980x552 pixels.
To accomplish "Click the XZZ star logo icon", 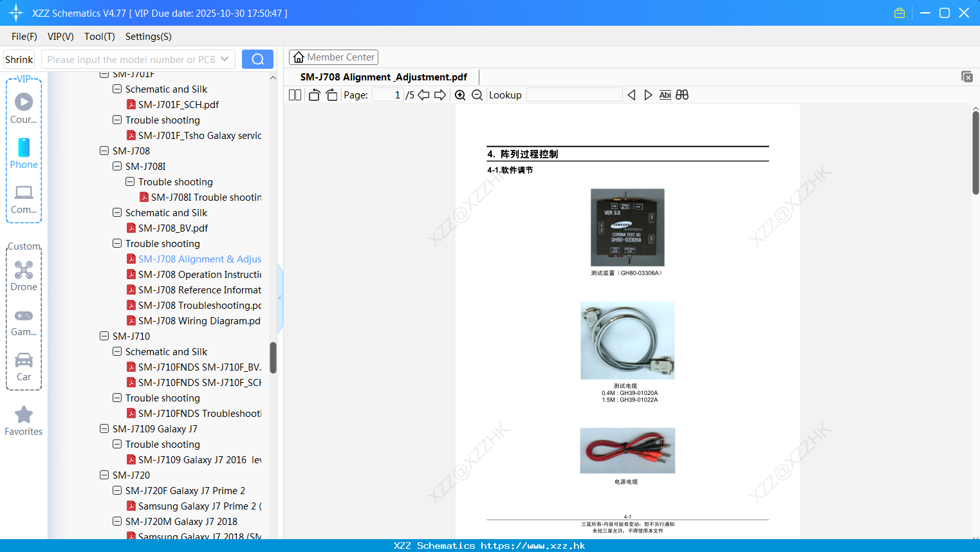I will coord(15,13).
